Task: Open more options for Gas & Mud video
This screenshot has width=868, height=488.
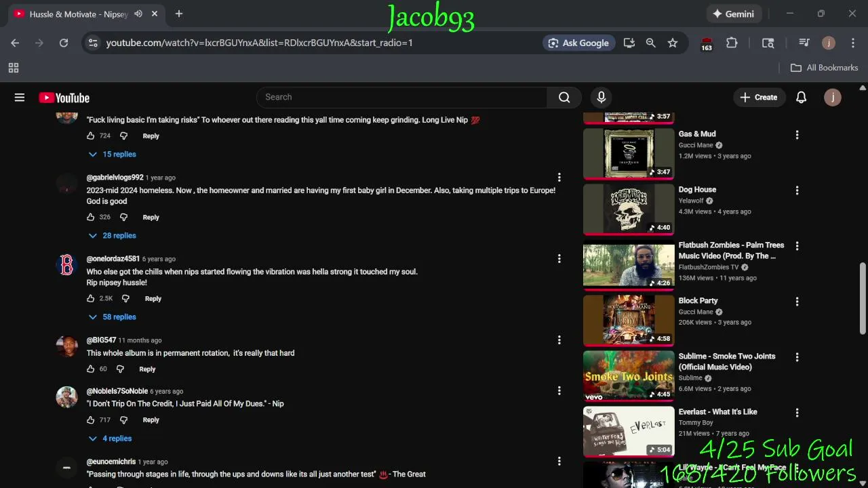Action: click(x=797, y=135)
